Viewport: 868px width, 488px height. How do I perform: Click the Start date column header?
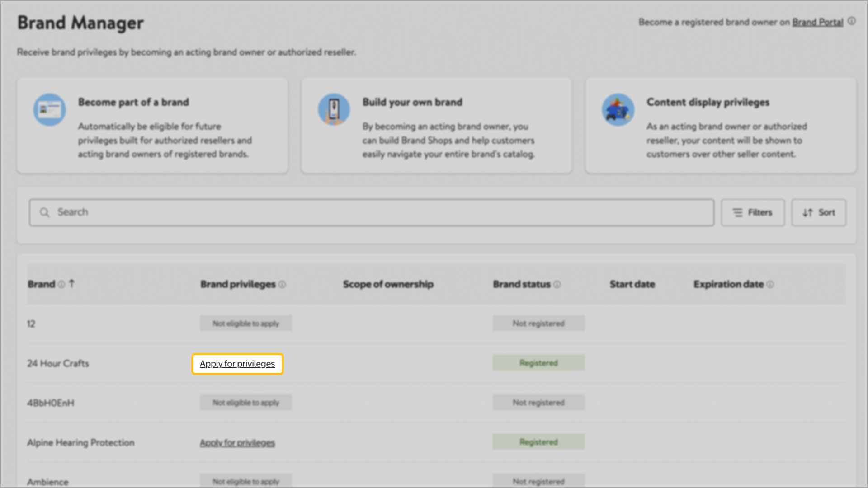click(632, 284)
